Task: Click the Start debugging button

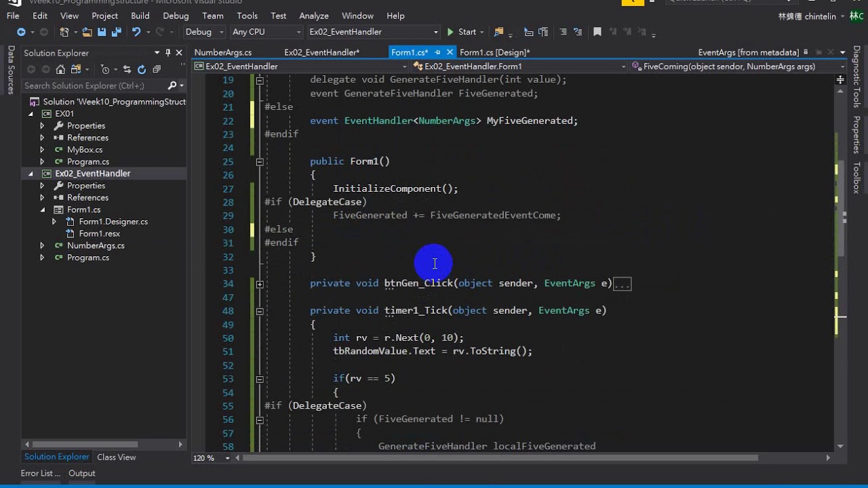Action: click(462, 32)
